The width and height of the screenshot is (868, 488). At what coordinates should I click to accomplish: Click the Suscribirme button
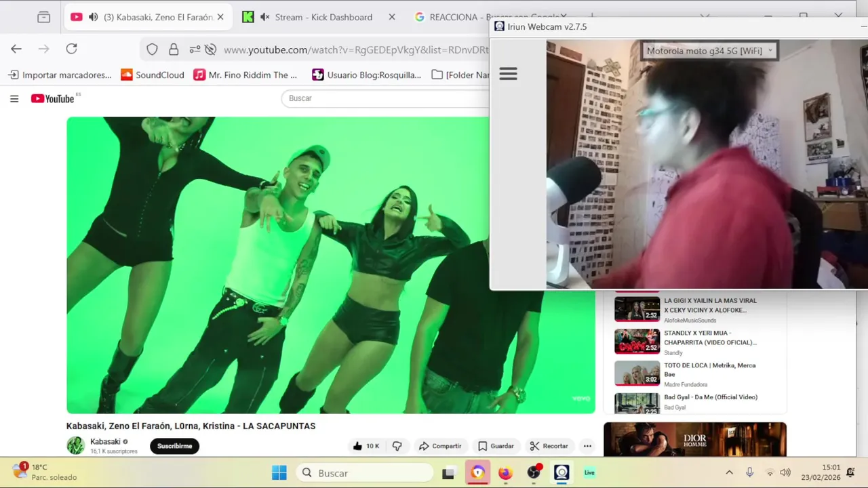[x=175, y=446]
